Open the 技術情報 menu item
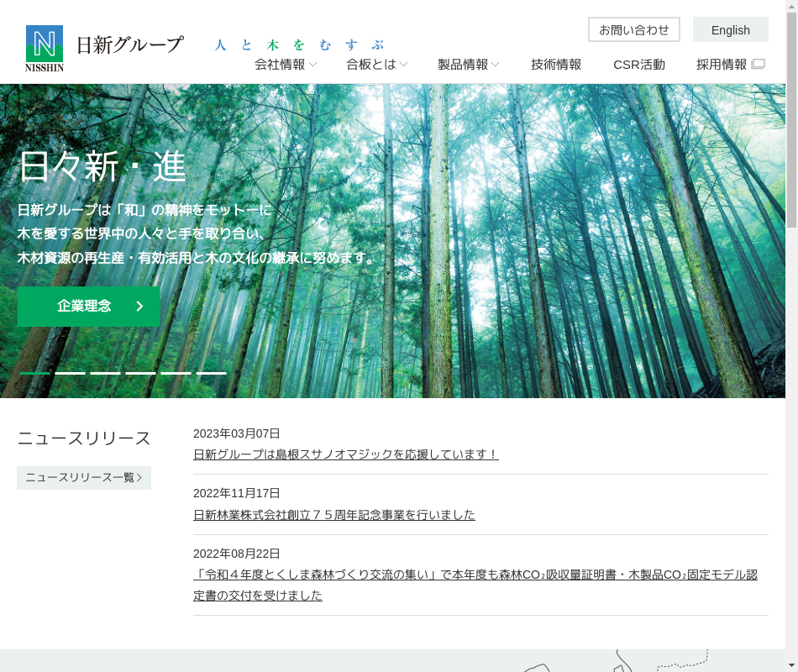Screen dimensions: 798x672 (x=556, y=65)
